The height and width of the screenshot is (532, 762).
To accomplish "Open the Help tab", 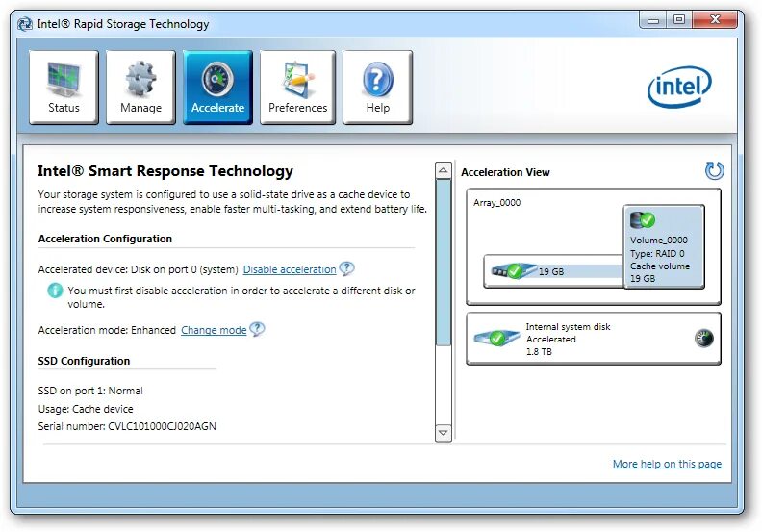I will (377, 88).
